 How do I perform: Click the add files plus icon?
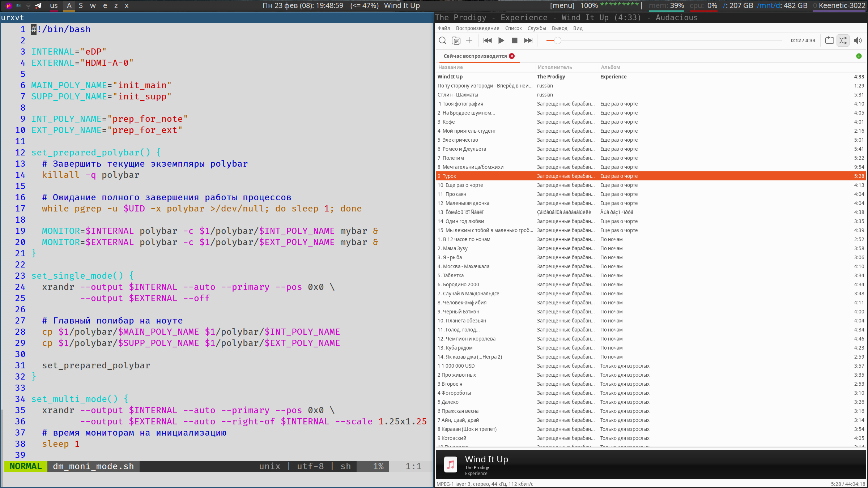[469, 40]
